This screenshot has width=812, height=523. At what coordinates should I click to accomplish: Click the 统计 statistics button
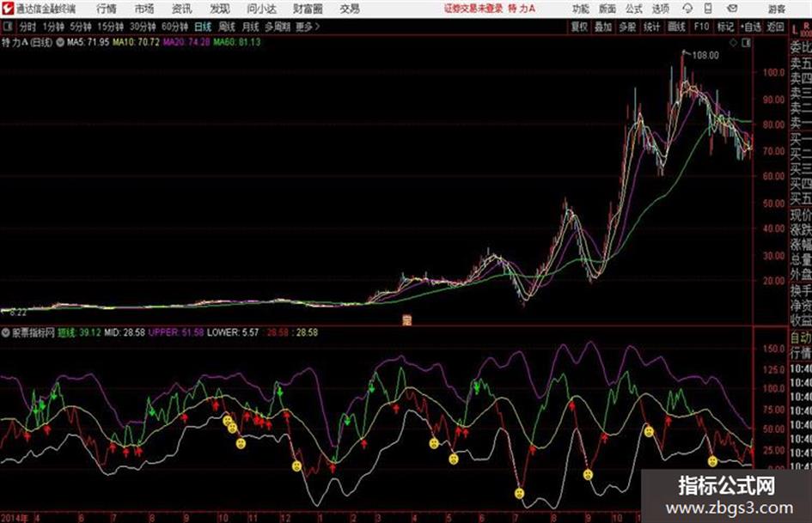pyautogui.click(x=652, y=27)
